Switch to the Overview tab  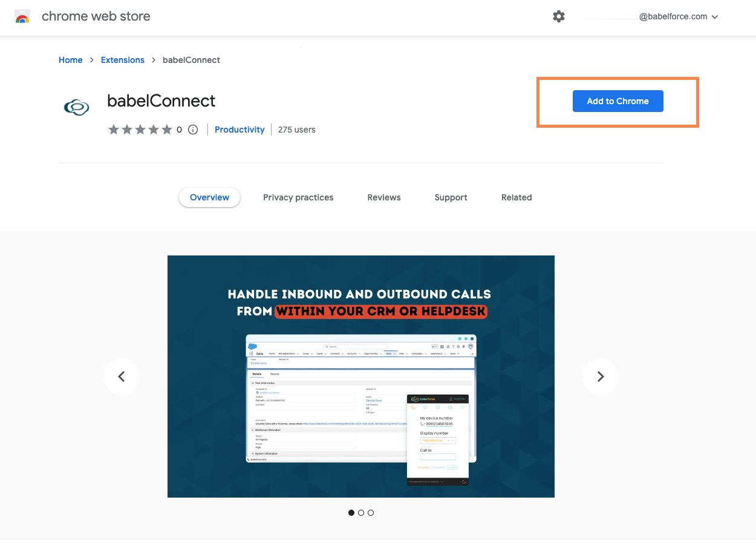pos(209,197)
